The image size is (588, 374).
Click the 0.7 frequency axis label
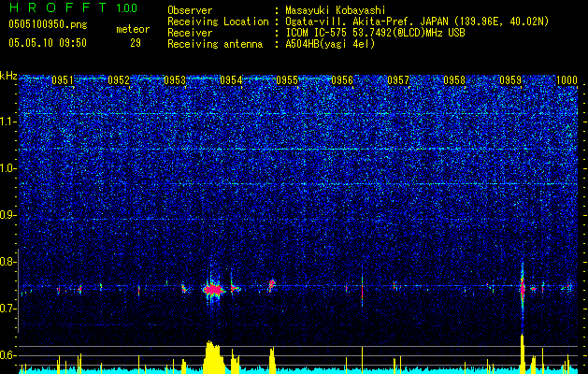pos(8,309)
